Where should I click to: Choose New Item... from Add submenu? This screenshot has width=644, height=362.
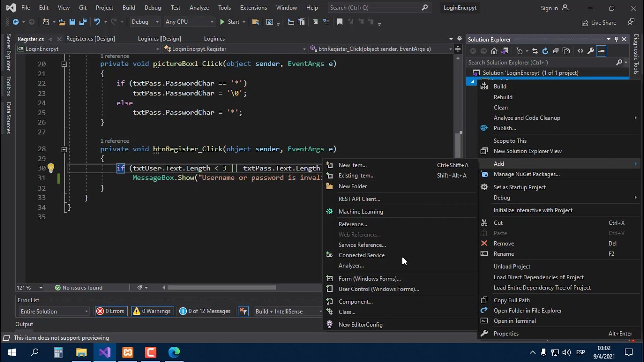(x=399, y=165)
